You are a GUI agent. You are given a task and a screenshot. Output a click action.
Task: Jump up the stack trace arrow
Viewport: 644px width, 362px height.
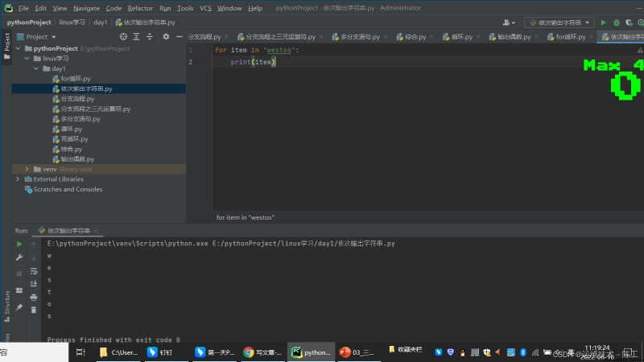click(34, 245)
